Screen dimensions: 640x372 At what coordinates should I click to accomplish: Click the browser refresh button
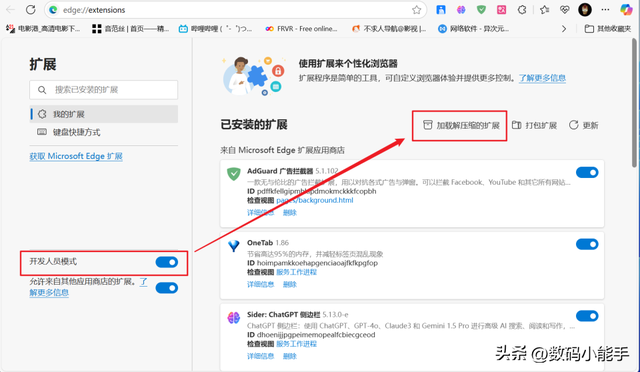[31, 10]
